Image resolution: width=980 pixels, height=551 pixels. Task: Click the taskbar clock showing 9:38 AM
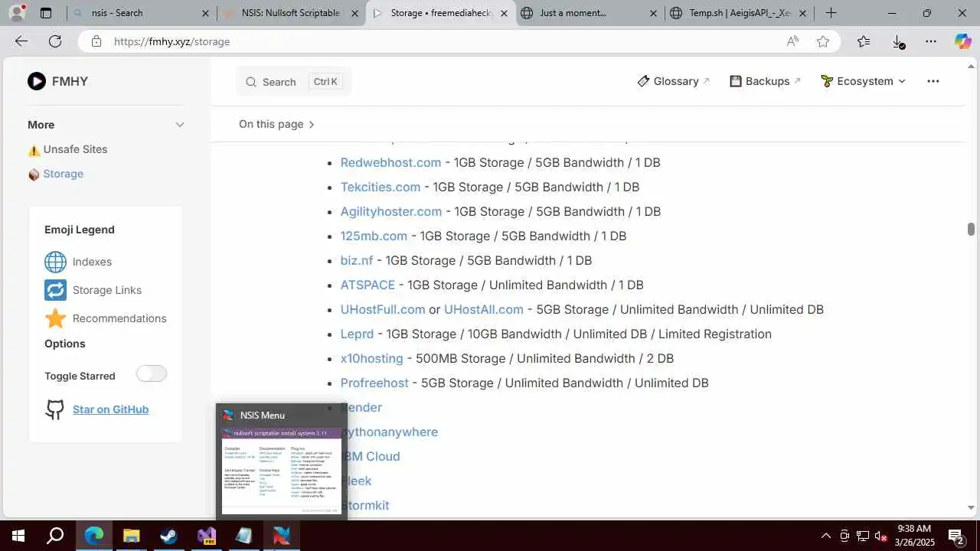(913, 535)
